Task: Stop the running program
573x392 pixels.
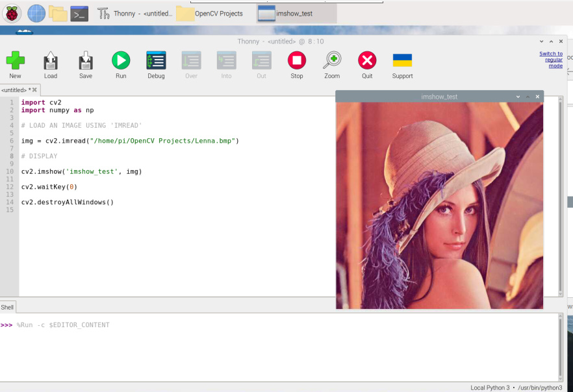Action: point(297,65)
